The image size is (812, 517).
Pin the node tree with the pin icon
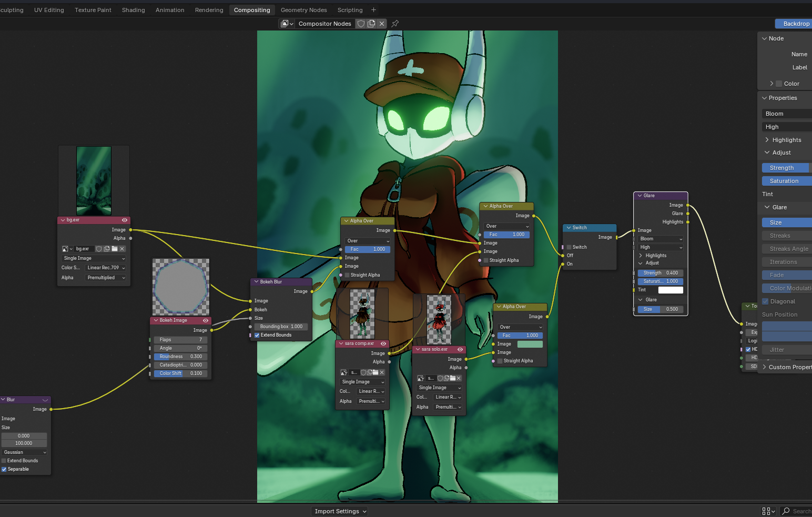pos(395,24)
